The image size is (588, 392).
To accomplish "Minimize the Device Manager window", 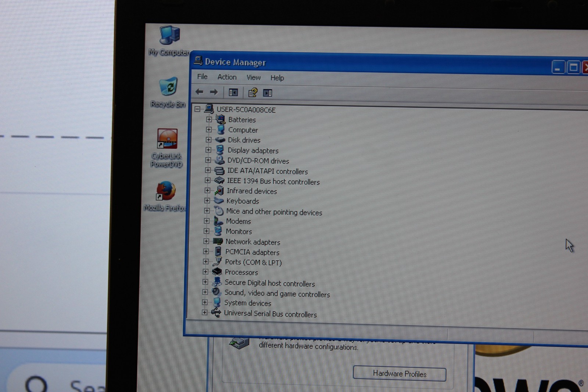I will (558, 67).
